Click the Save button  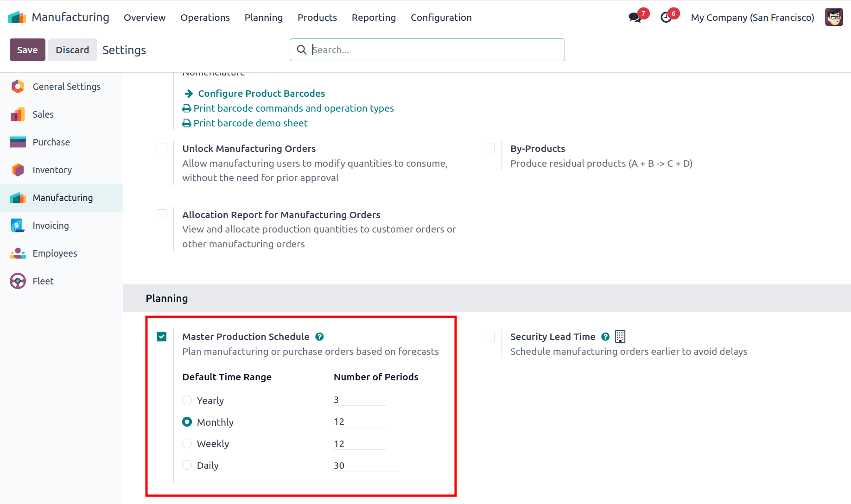point(27,50)
